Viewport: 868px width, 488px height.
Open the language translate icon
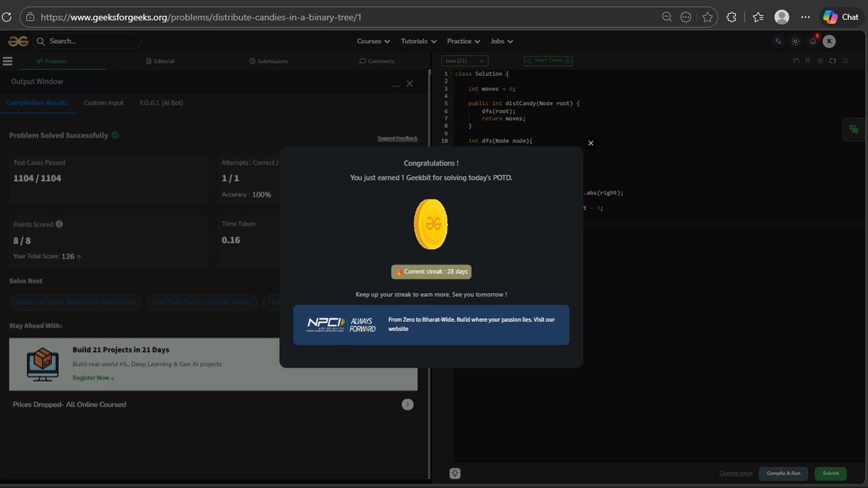(x=778, y=41)
